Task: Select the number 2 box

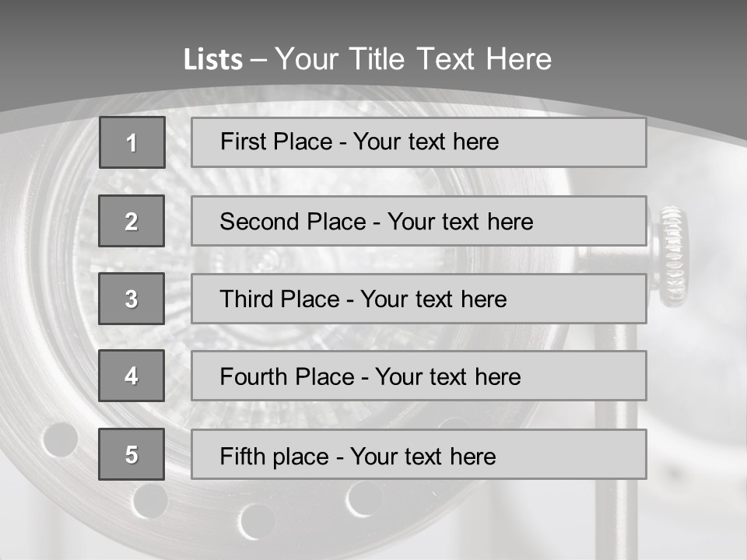Action: 132,221
